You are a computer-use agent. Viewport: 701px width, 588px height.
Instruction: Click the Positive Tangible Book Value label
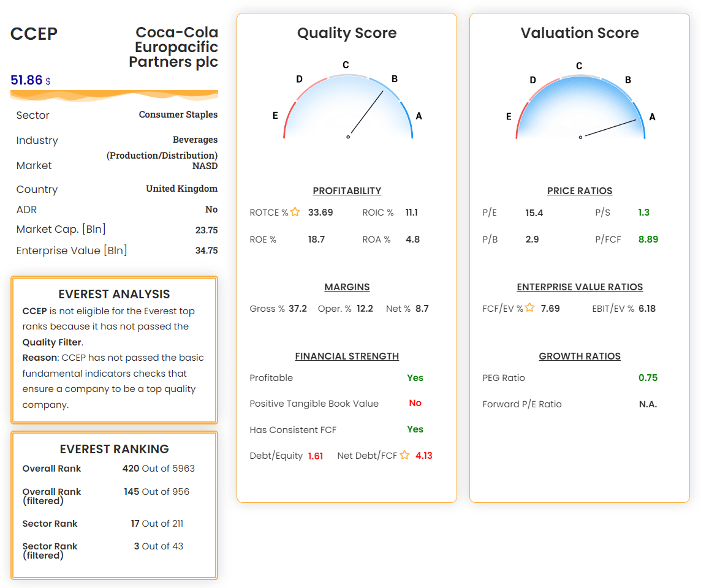(x=314, y=404)
